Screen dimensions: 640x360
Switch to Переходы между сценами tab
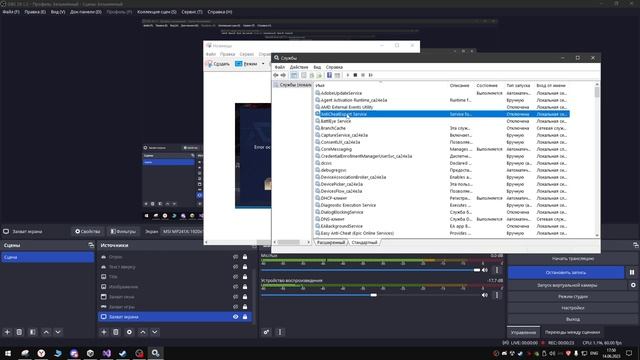(572, 332)
